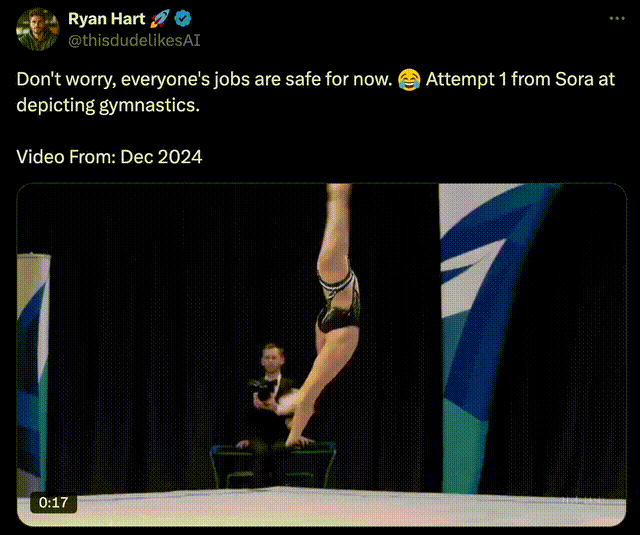Click the rocket emoji beside the name
Viewport: 640px width, 535px height.
158,20
